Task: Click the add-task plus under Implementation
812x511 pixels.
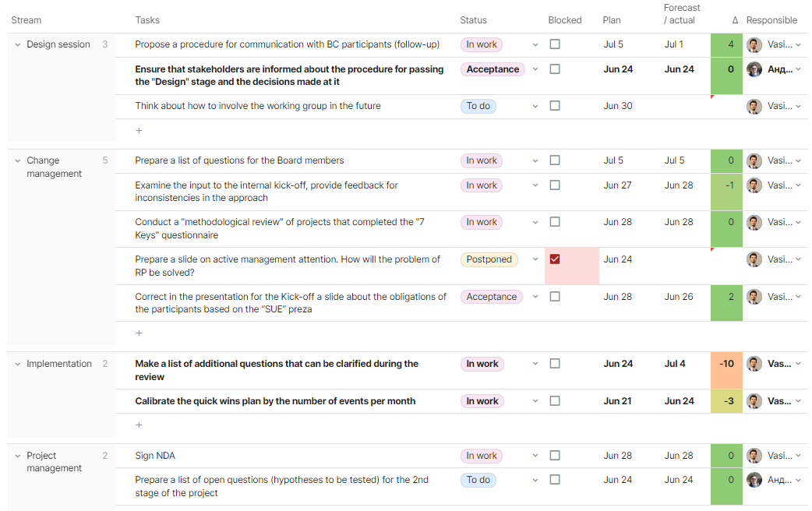Action: pos(139,425)
